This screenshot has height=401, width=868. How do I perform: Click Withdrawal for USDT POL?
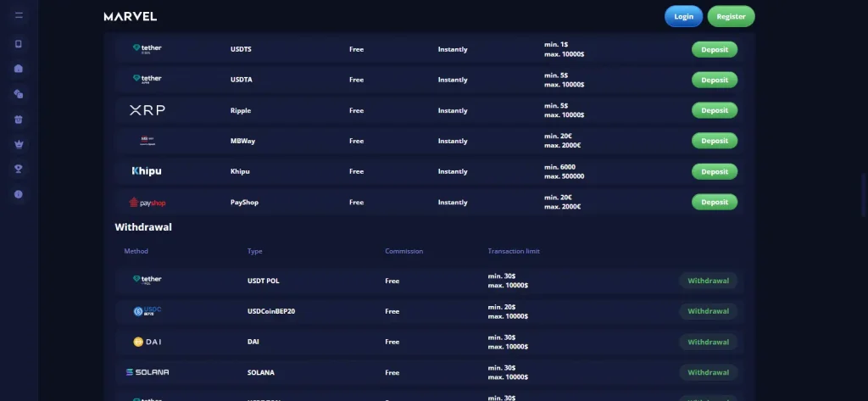708,281
